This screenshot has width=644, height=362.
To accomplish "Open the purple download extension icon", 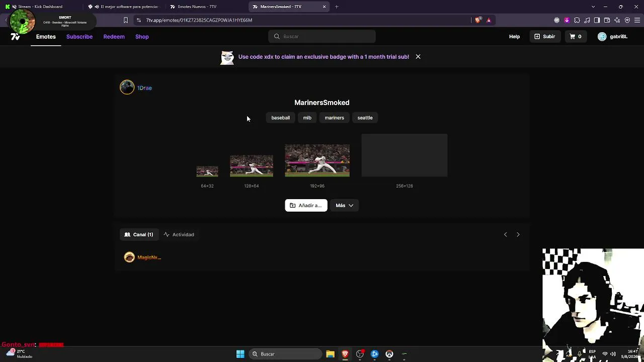I will click(x=567, y=20).
